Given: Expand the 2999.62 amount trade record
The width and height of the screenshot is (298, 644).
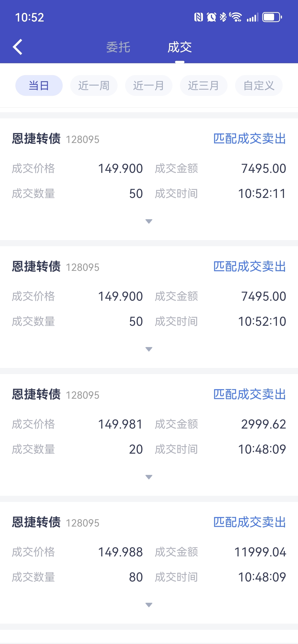Looking at the screenshot, I should click(149, 477).
